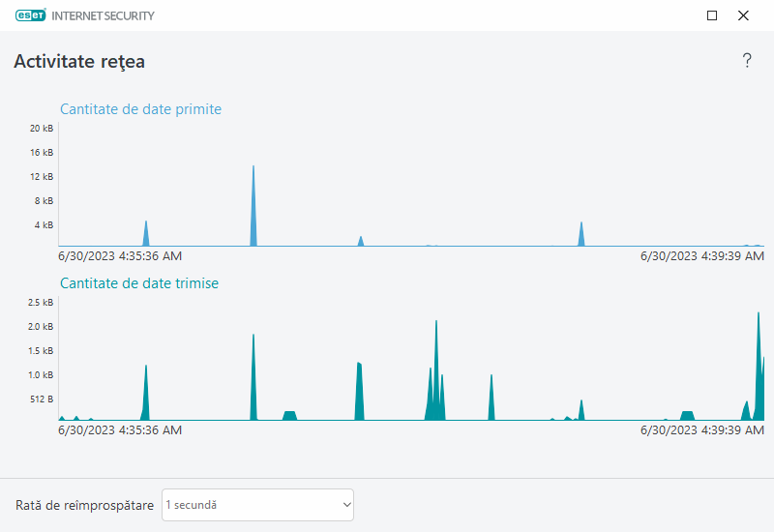Click the INTERNET SECURITY title text
Viewport: 774px width, 532px height.
coord(109,15)
